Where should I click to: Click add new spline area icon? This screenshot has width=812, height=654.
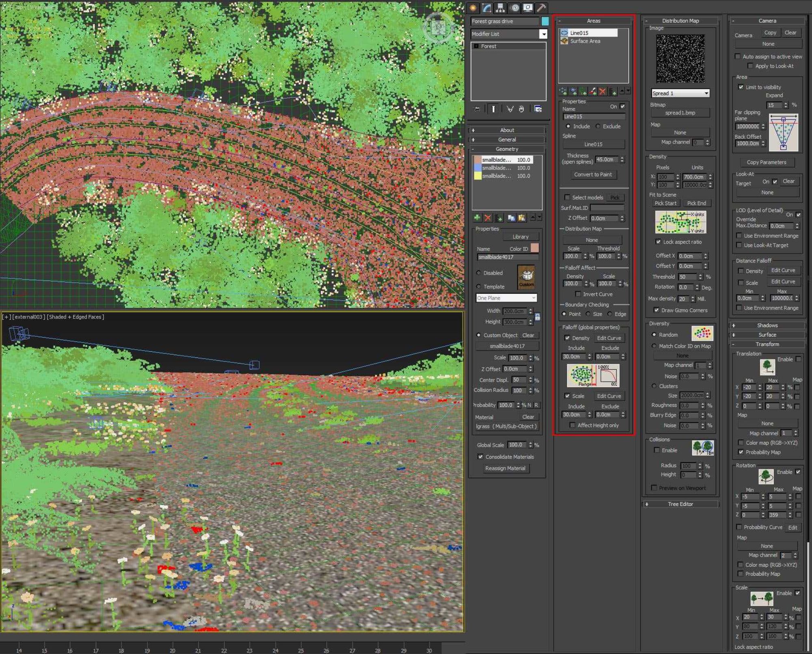563,91
